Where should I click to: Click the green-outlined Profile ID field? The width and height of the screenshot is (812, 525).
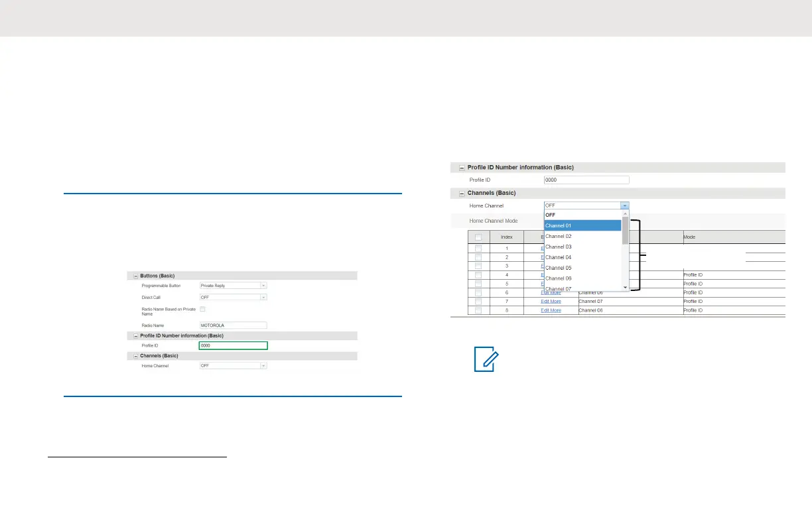233,345
